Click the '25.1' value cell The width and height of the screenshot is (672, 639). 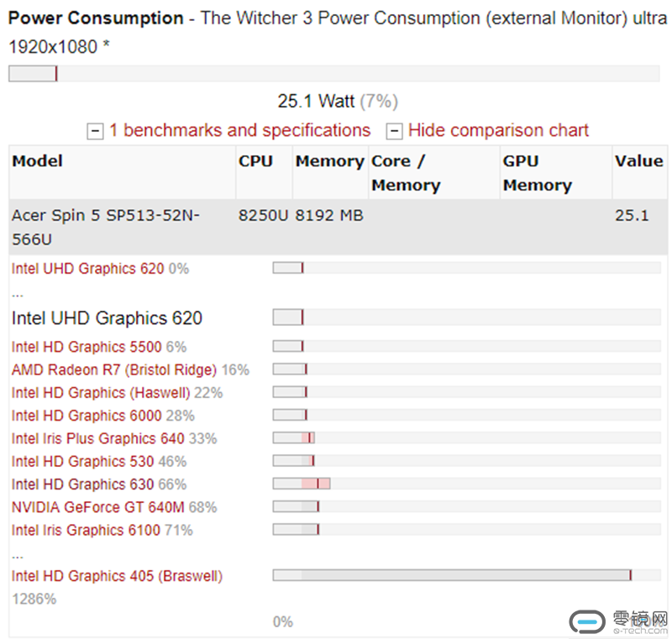(x=639, y=227)
